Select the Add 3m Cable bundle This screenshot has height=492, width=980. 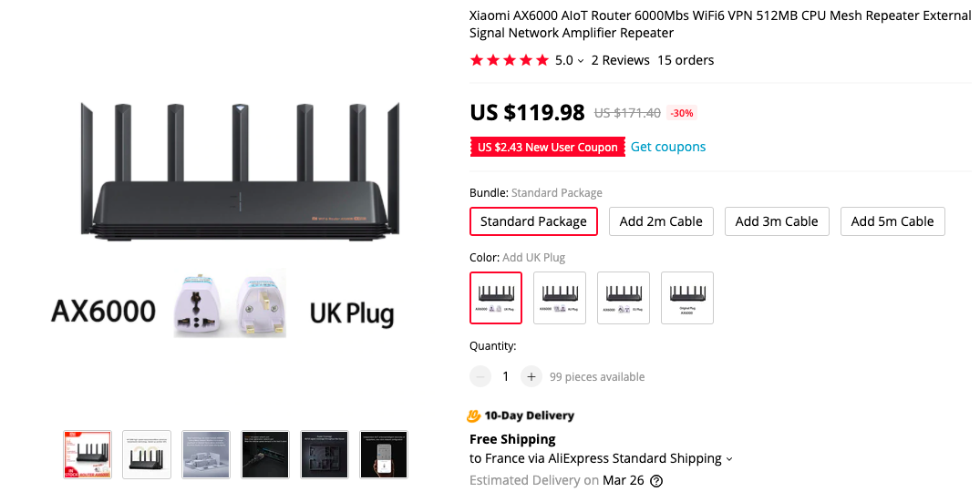(x=777, y=221)
